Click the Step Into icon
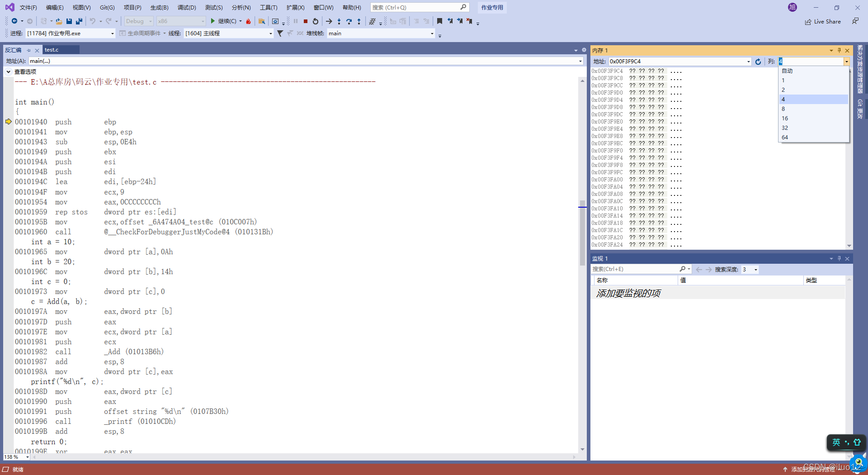The image size is (868, 475). click(339, 21)
